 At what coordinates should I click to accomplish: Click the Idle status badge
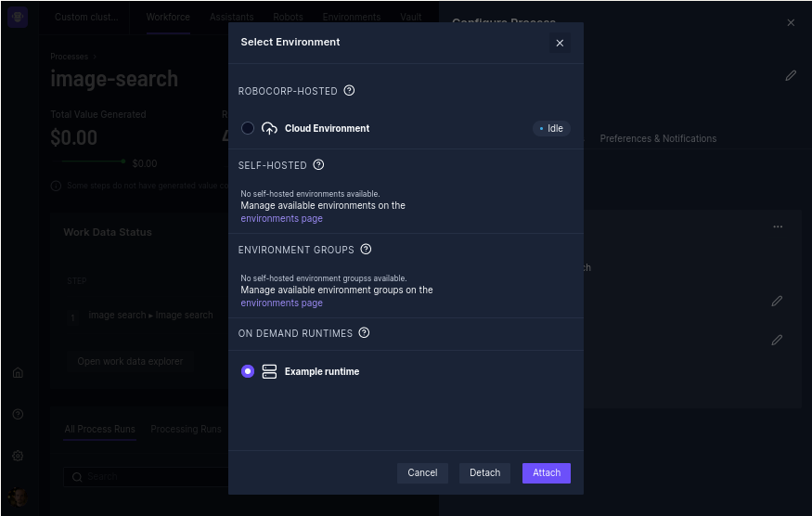coord(551,128)
